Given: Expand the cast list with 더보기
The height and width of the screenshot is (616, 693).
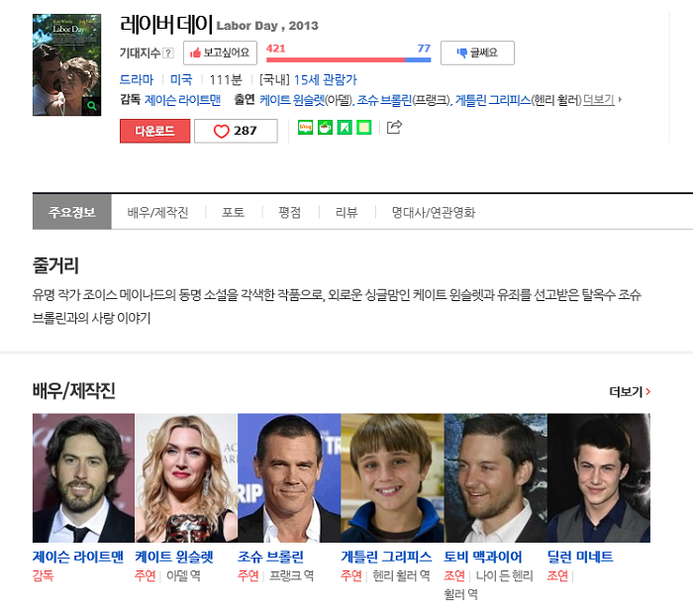Looking at the screenshot, I should tap(602, 100).
